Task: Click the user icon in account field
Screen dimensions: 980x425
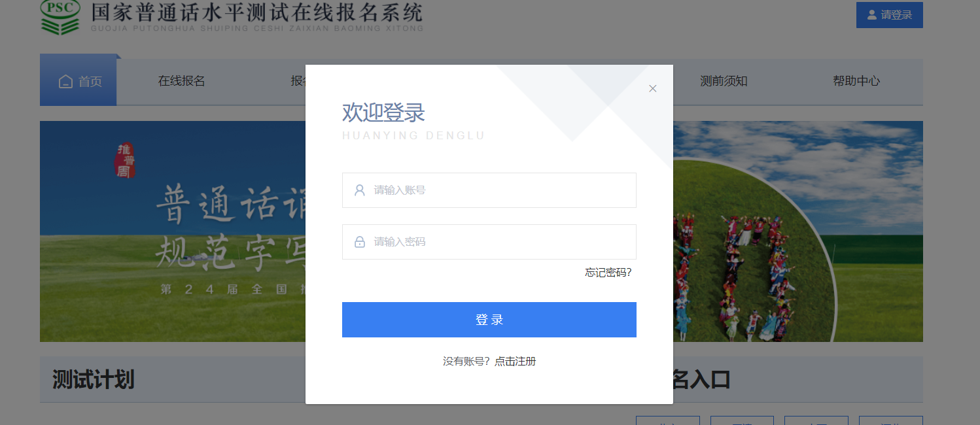Action: point(359,190)
